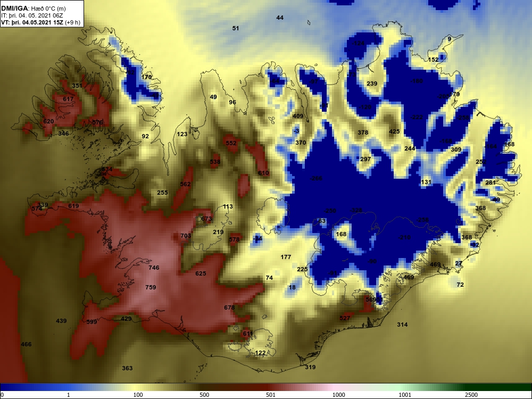Select the '113' data label
The width and height of the screenshot is (532, 399).
228,206
